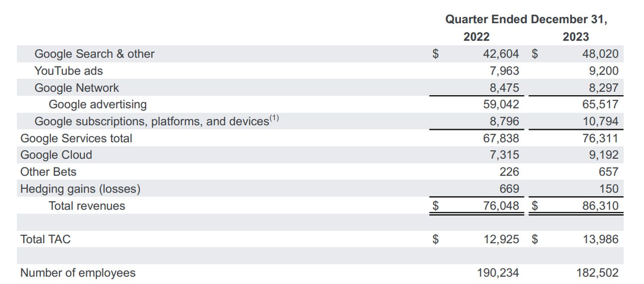This screenshot has width=644, height=284.
Task: Select the "Total TAC" row label
Action: click(x=45, y=239)
